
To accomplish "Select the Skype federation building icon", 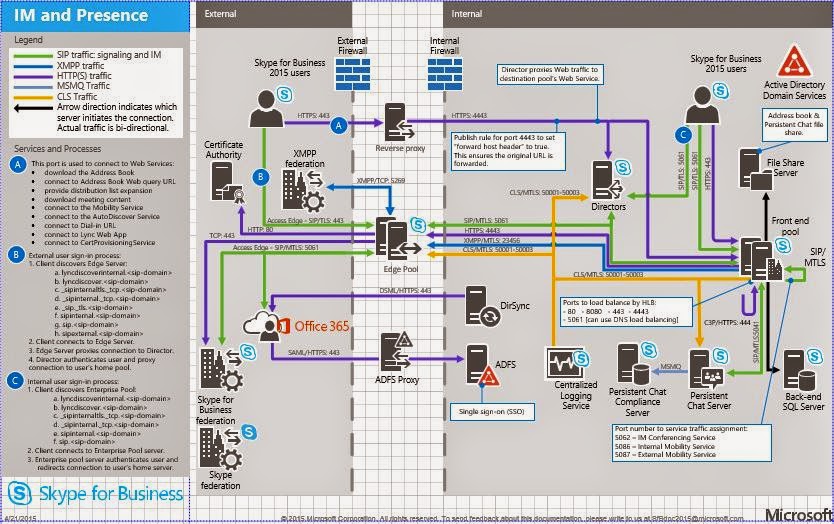I will [x=221, y=448].
